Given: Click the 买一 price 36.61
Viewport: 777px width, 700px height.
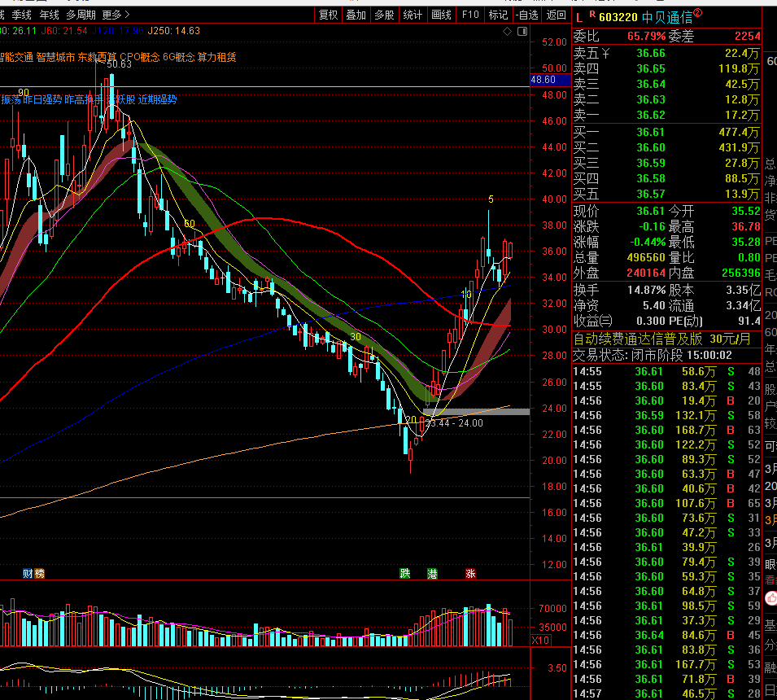Looking at the screenshot, I should pyautogui.click(x=651, y=132).
